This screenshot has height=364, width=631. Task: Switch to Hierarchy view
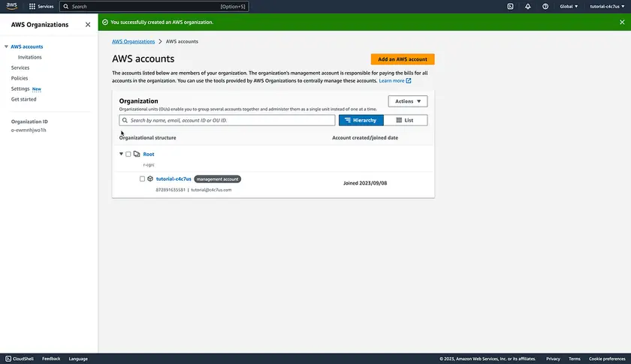(361, 120)
